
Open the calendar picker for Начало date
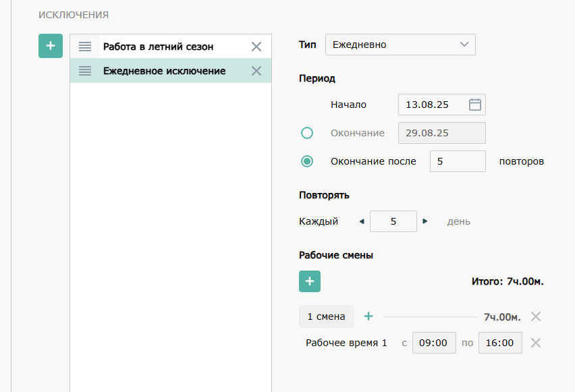coord(474,105)
